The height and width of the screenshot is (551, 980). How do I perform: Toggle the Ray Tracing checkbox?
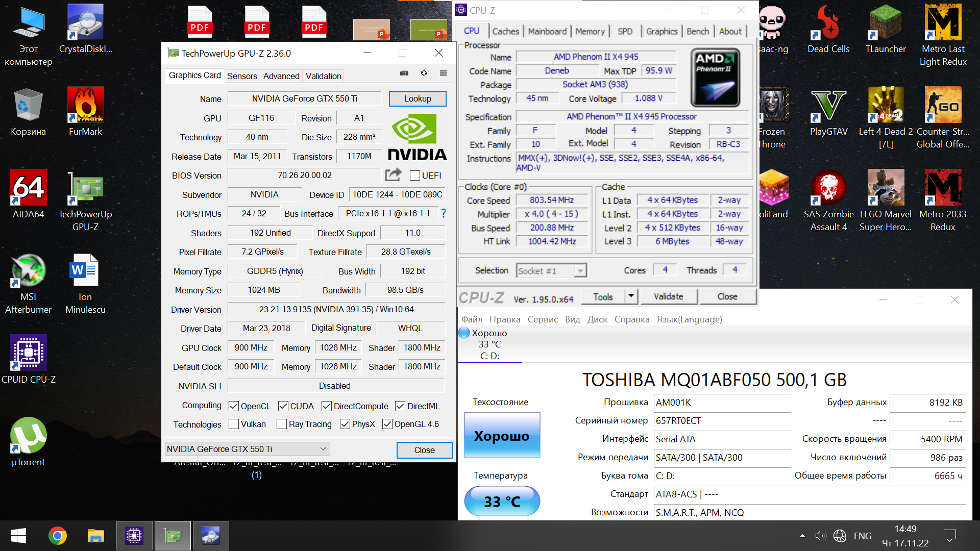tap(281, 424)
